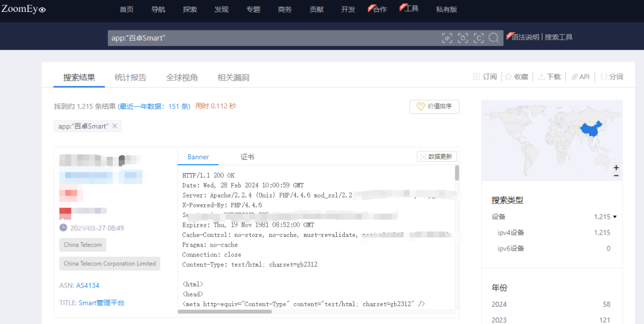
Task: Click the Connection: close line
Action: (x=212, y=255)
